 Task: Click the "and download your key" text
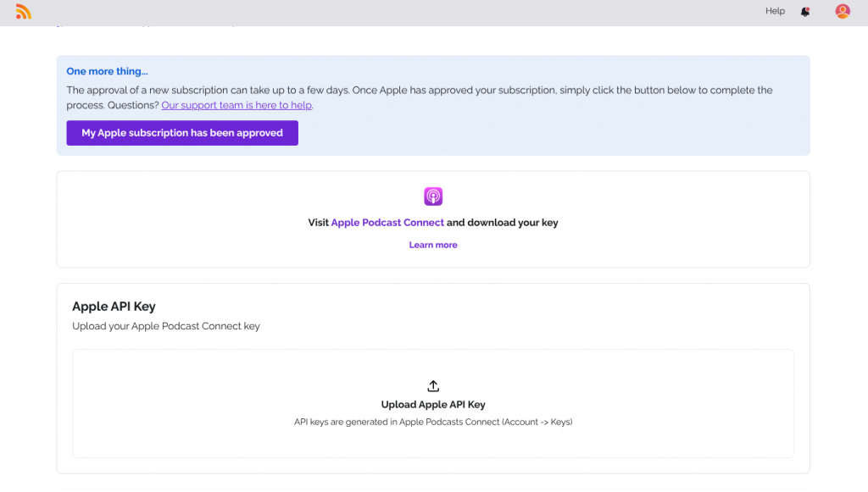tap(503, 223)
